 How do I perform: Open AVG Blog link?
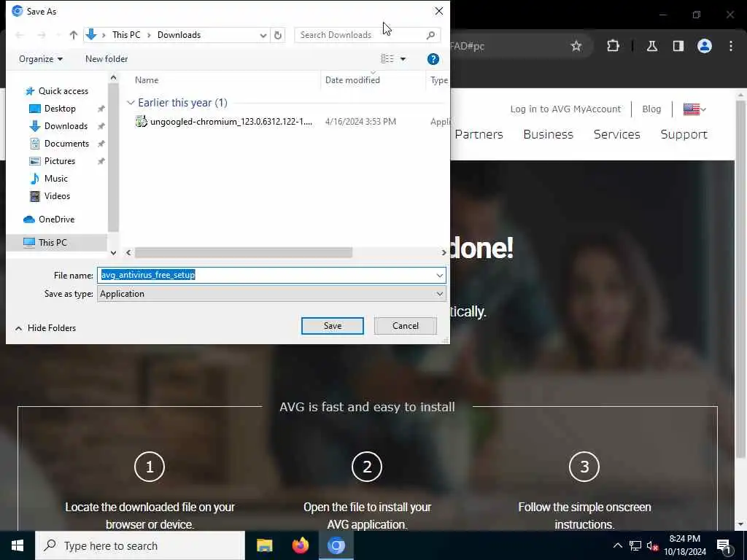point(651,109)
